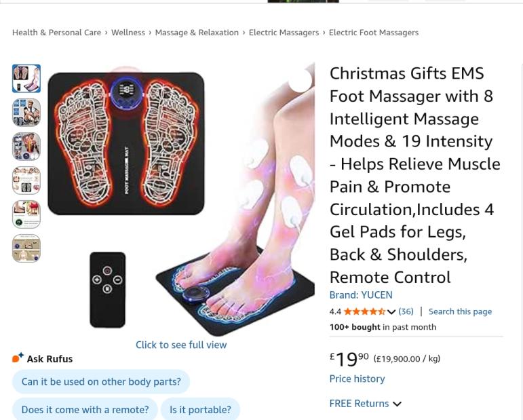Click the star rating icons

coord(364,311)
